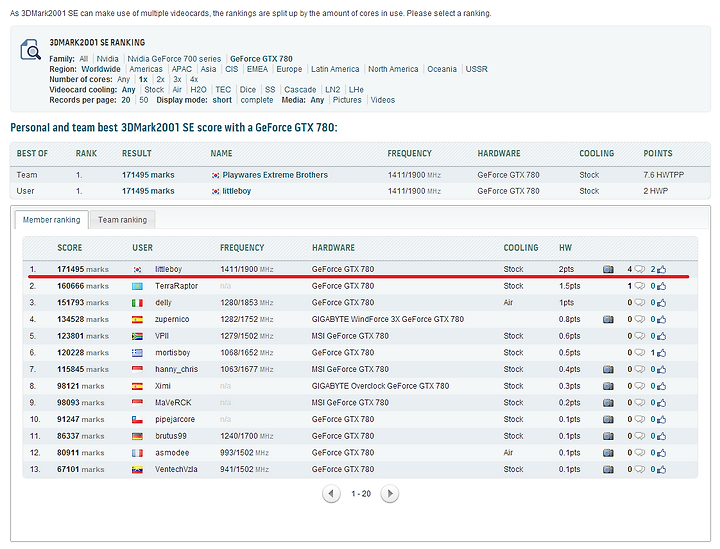The height and width of the screenshot is (549, 720).
Task: Open the camera icon in hanny_chris's row
Action: point(608,370)
